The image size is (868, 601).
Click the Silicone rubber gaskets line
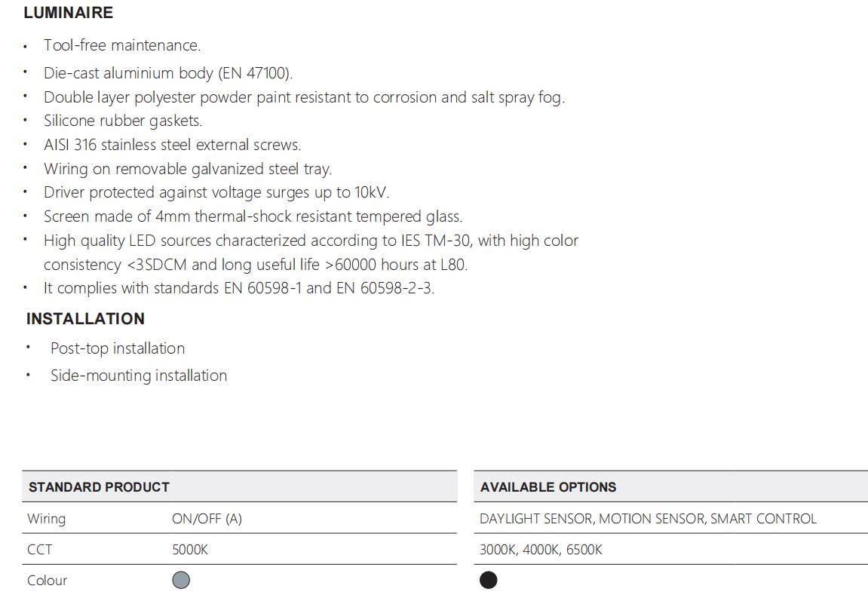point(123,121)
